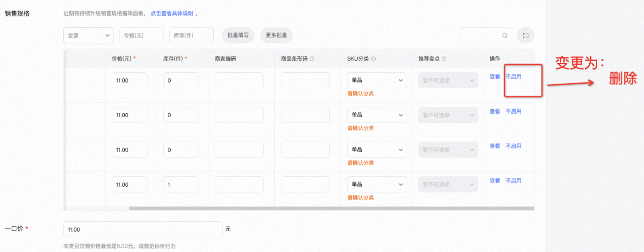This screenshot has height=252, width=644.
Task: Click 请确认分类 warning in fourth row
Action: point(360,198)
